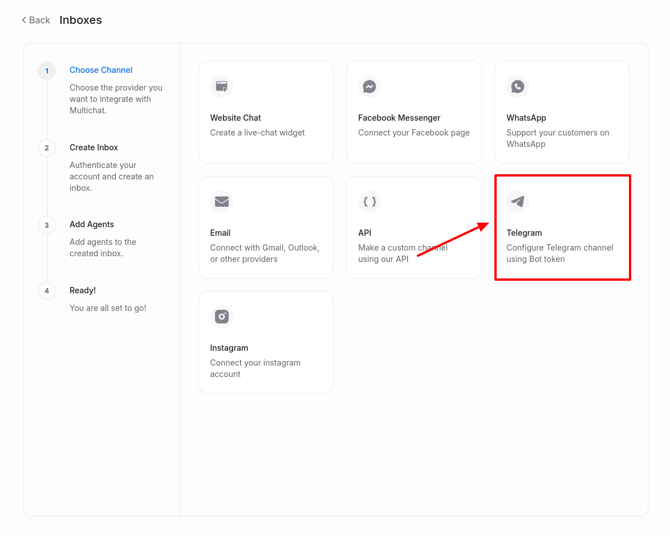Click step 4 number circle
Screen dimensions: 670x537
47,291
